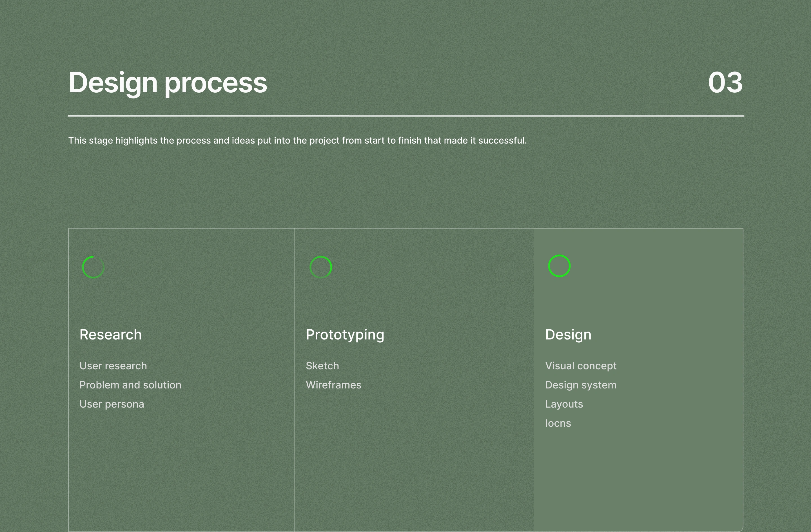The height and width of the screenshot is (532, 811).
Task: Click 'User research' list item
Action: [113, 366]
